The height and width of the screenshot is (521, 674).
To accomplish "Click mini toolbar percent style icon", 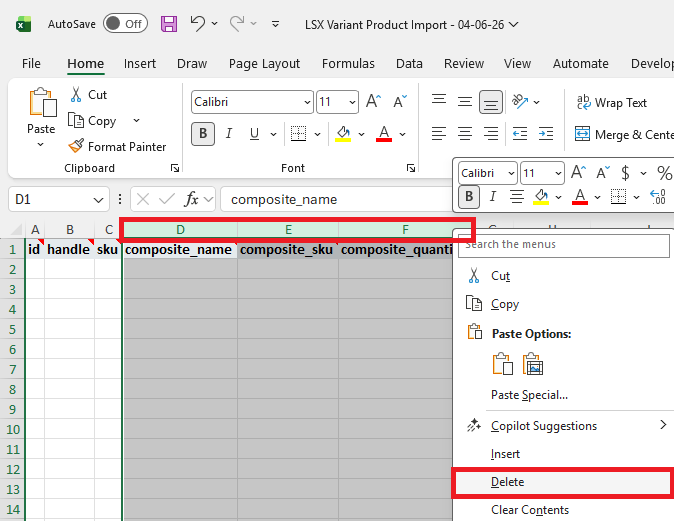I will (665, 173).
